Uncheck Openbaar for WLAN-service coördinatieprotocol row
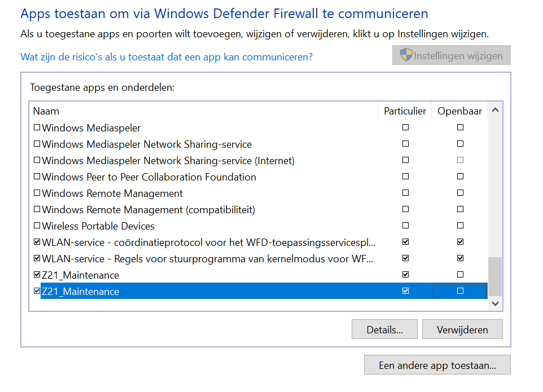This screenshot has height=392, width=543. [460, 242]
